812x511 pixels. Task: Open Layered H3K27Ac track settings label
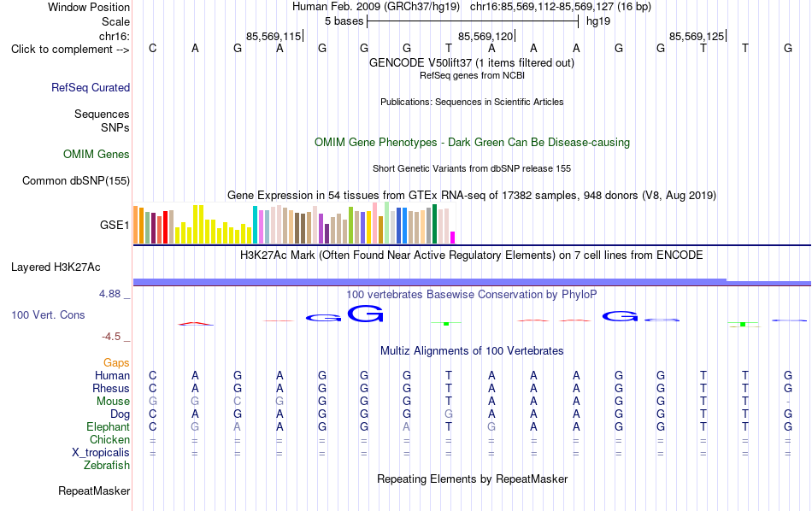[56, 267]
